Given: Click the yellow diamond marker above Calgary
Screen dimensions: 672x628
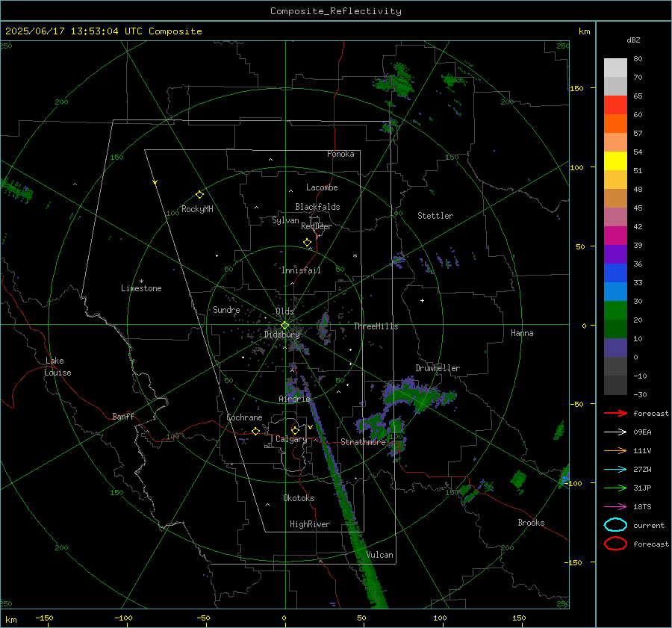Looking at the screenshot, I should 295,430.
